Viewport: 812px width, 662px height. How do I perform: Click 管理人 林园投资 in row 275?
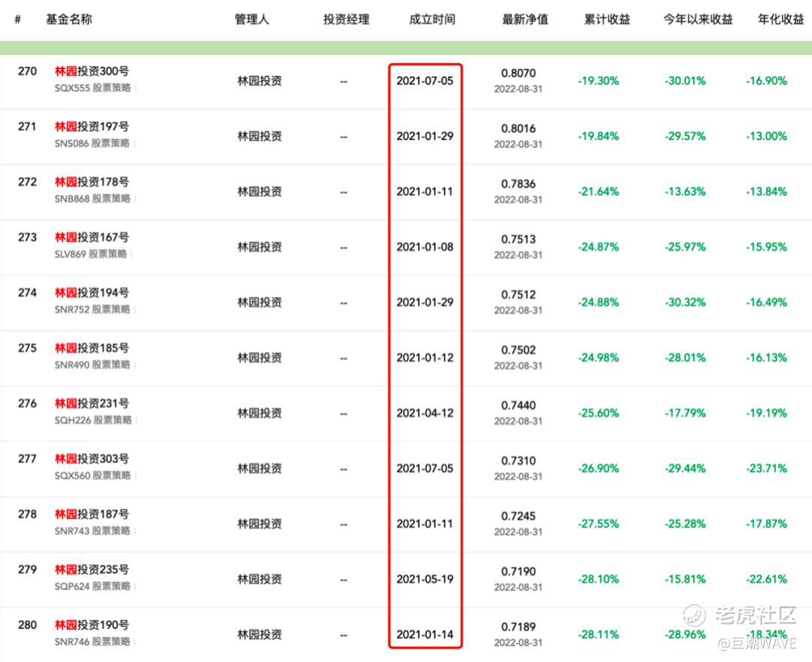click(259, 358)
